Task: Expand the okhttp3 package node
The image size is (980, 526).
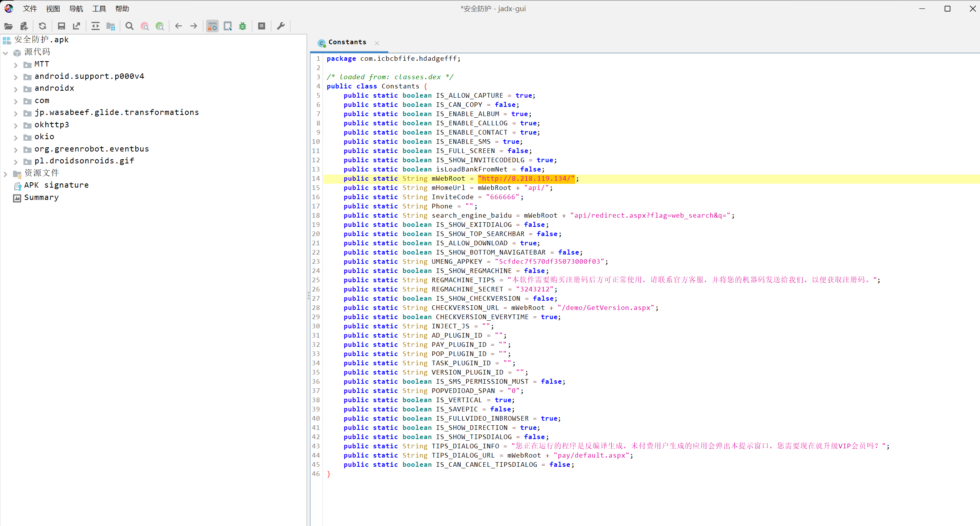Action: (x=16, y=125)
